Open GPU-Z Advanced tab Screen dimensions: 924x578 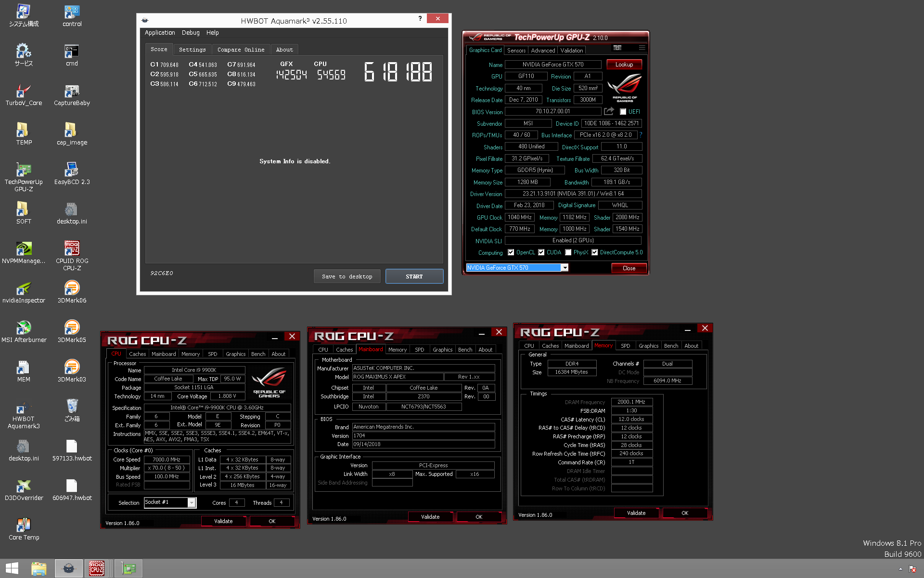[x=543, y=50]
